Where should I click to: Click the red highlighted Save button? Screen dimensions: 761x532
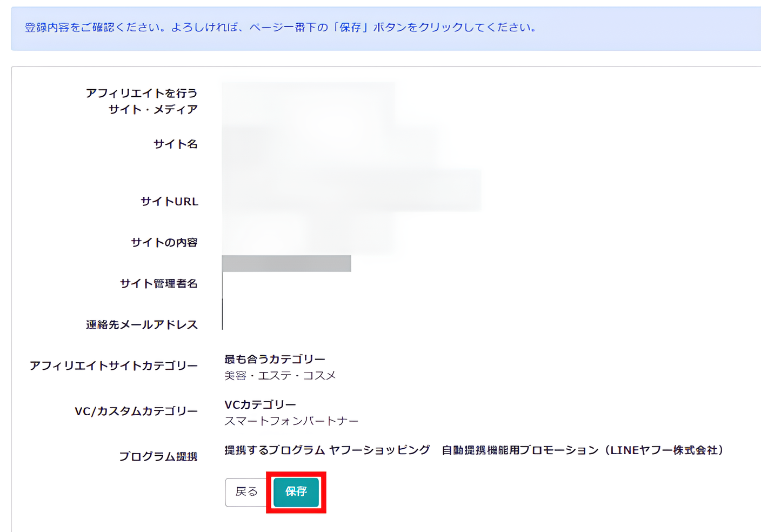[x=295, y=492]
